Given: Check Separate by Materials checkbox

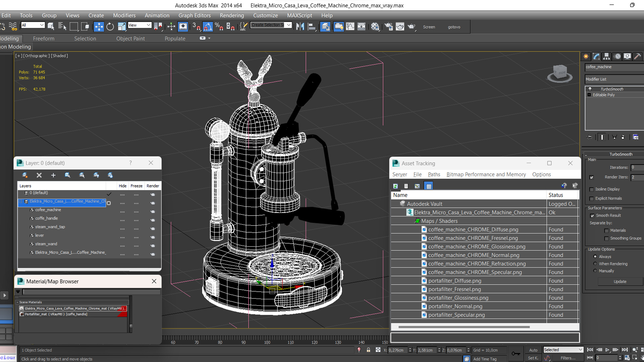Looking at the screenshot, I should point(606,231).
